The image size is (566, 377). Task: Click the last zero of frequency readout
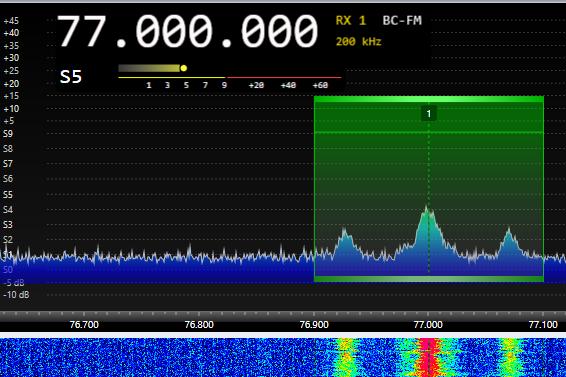(306, 31)
